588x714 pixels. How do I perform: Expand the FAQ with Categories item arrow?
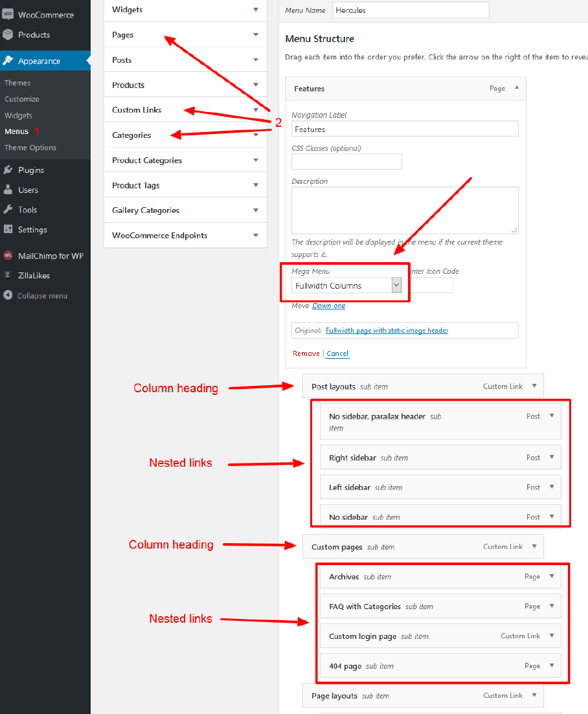552,606
